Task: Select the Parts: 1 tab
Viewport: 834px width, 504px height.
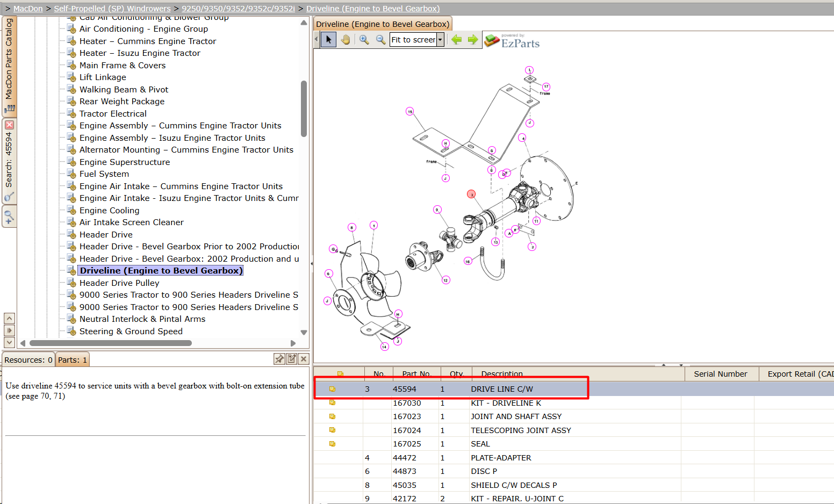Action: click(72, 360)
